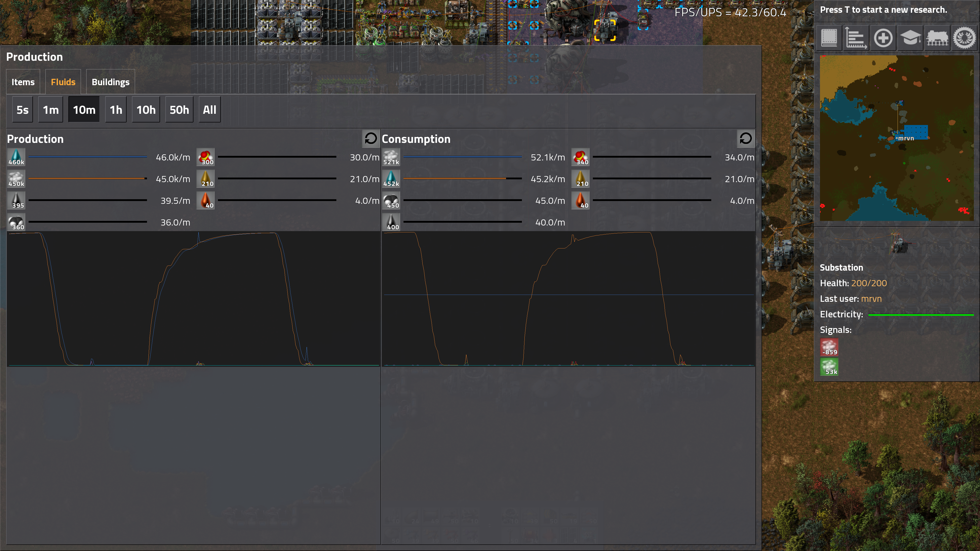Image resolution: width=980 pixels, height=551 pixels.
Task: Select the 5s time range
Action: click(22, 110)
